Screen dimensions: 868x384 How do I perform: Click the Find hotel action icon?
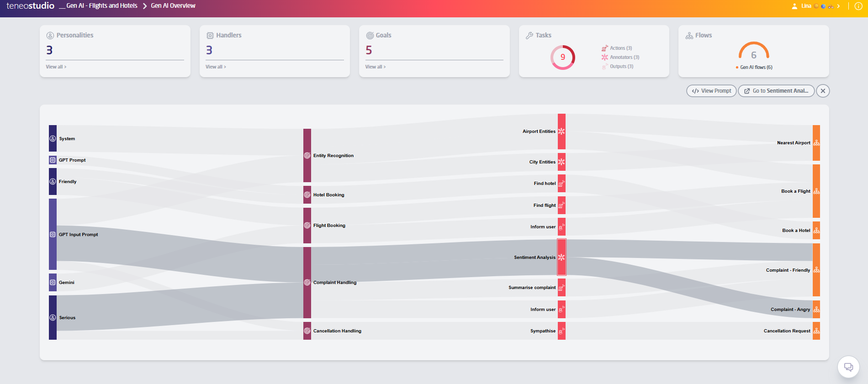pyautogui.click(x=561, y=184)
